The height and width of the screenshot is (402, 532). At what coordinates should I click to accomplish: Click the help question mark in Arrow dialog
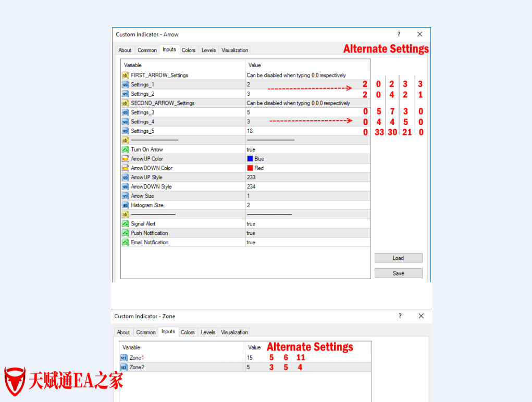[399, 34]
